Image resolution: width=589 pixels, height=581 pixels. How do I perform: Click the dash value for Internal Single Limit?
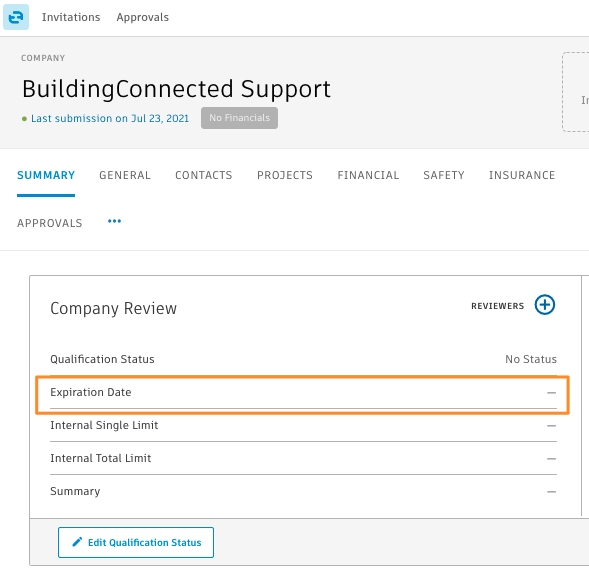[x=551, y=426]
